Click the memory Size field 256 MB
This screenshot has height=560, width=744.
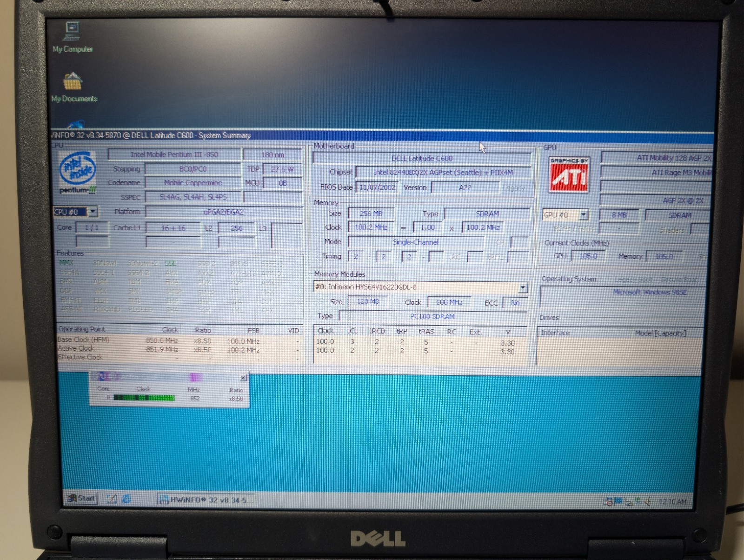click(371, 213)
